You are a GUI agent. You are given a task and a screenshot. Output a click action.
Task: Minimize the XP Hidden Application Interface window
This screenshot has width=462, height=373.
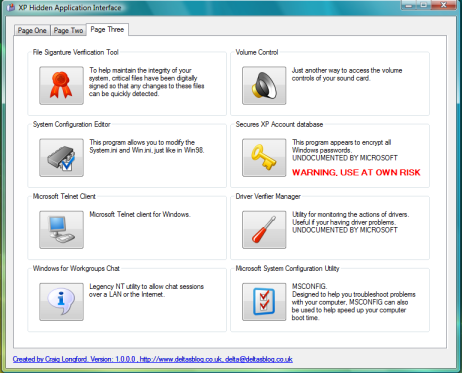point(409,5)
